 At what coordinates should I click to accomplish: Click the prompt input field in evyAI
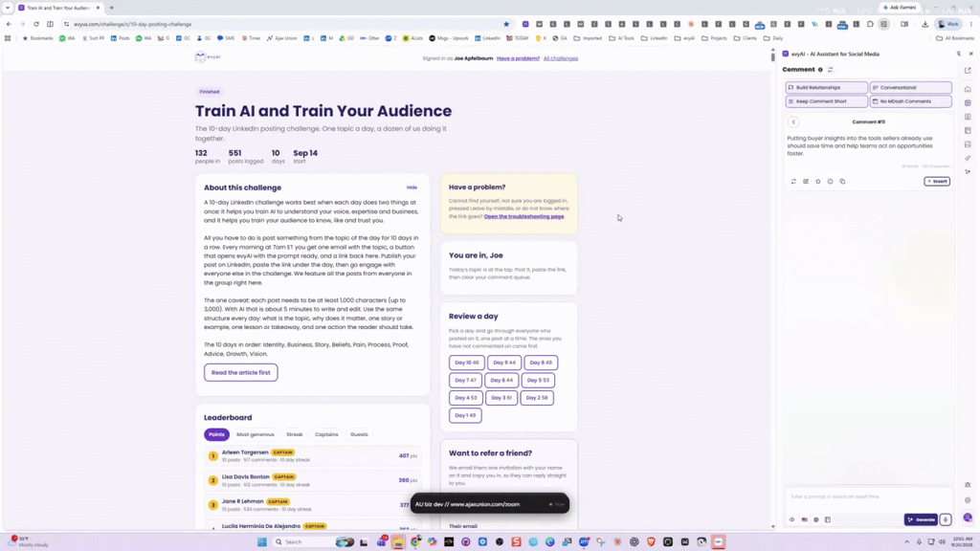[868, 496]
